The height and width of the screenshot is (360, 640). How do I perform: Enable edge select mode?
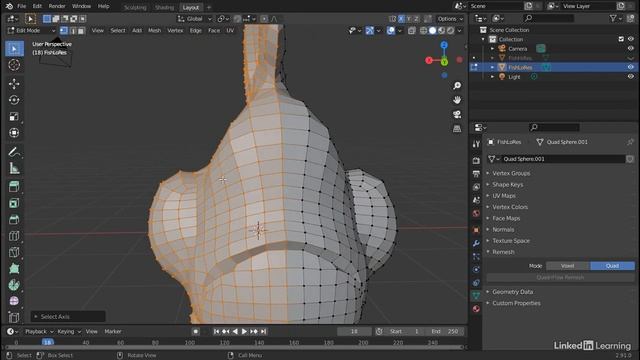click(x=73, y=31)
